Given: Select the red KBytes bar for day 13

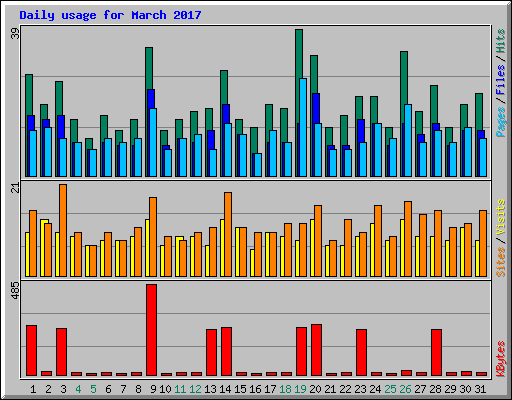Looking at the screenshot, I should [x=212, y=353].
